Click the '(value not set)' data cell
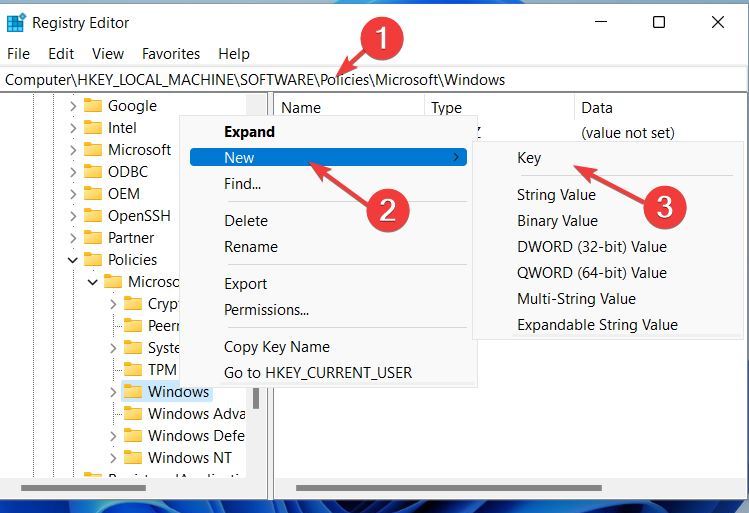 628,133
